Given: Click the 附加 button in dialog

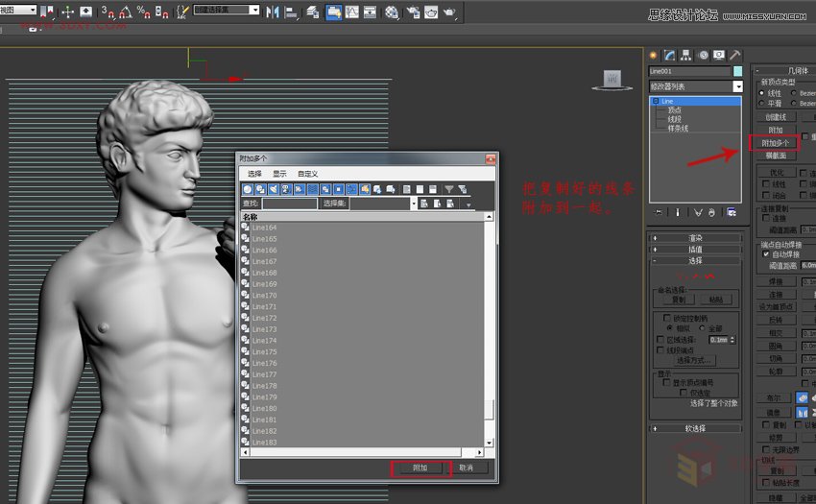Looking at the screenshot, I should tap(420, 468).
